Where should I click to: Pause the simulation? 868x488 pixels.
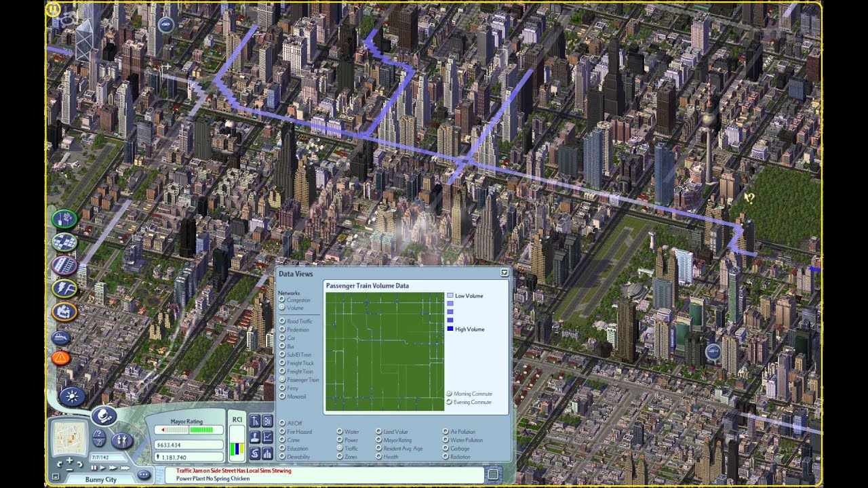(94, 468)
